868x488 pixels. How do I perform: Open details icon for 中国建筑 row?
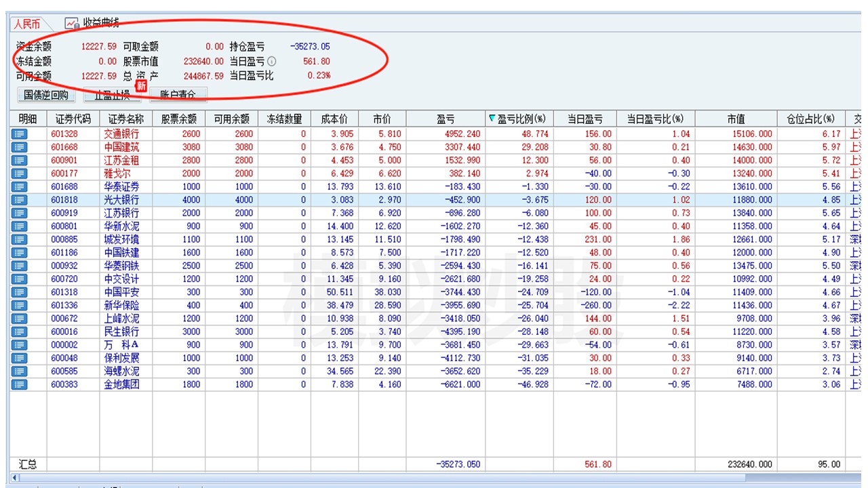pyautogui.click(x=19, y=147)
